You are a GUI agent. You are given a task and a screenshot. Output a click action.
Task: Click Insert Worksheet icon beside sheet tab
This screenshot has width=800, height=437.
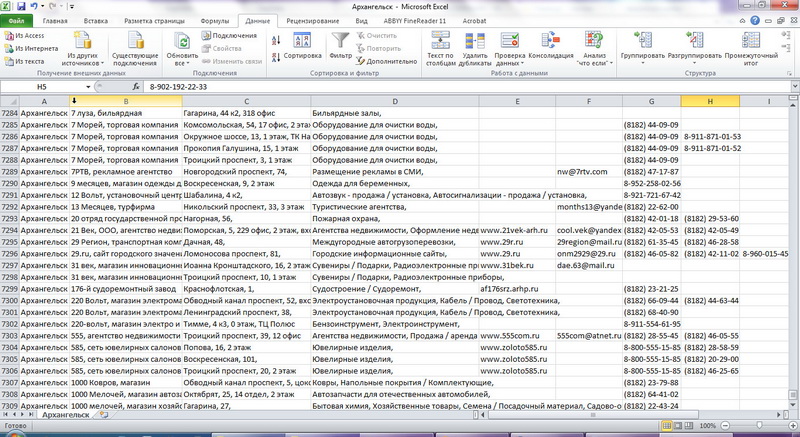(x=104, y=415)
